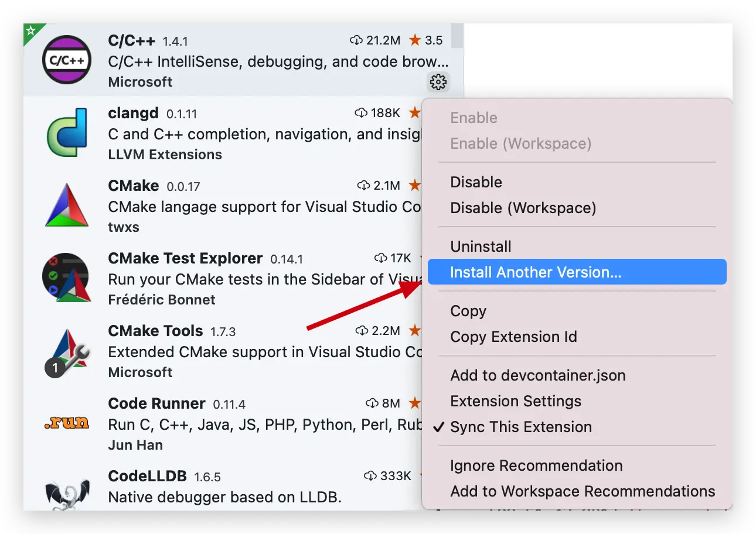Select Add to Workspace Recommendations
Viewport: 756px width, 534px height.
[583, 491]
